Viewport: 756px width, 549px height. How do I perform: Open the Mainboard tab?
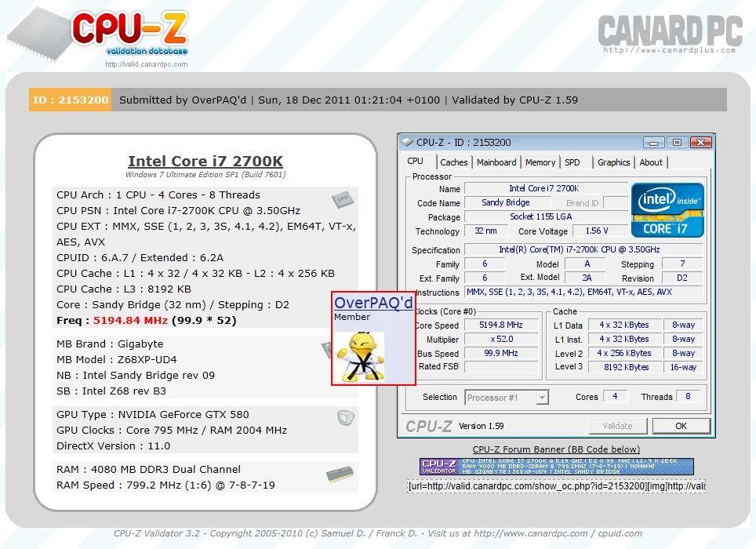pos(496,162)
